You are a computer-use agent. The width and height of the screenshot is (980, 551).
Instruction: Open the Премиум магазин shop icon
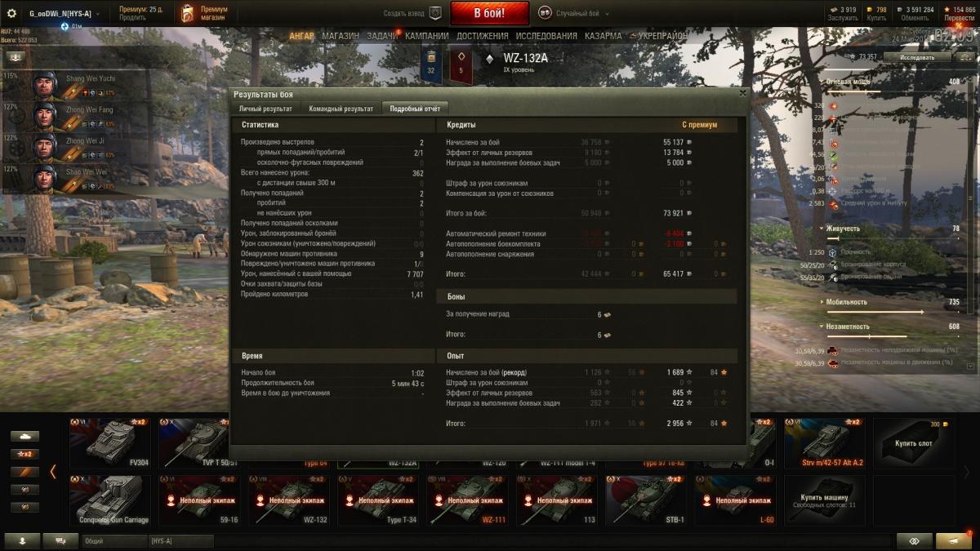(187, 14)
